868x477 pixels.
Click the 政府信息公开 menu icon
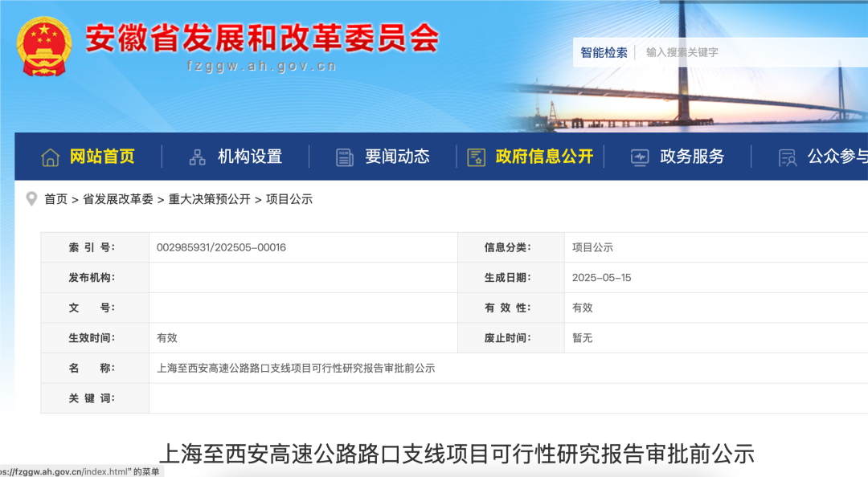477,156
